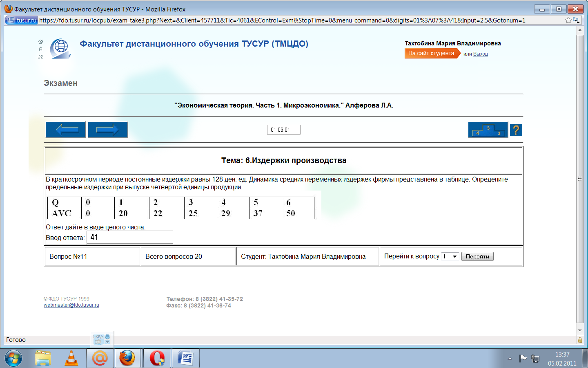Screen dimensions: 588x368
Task: Open Windows Explorer from taskbar
Action: point(43,358)
